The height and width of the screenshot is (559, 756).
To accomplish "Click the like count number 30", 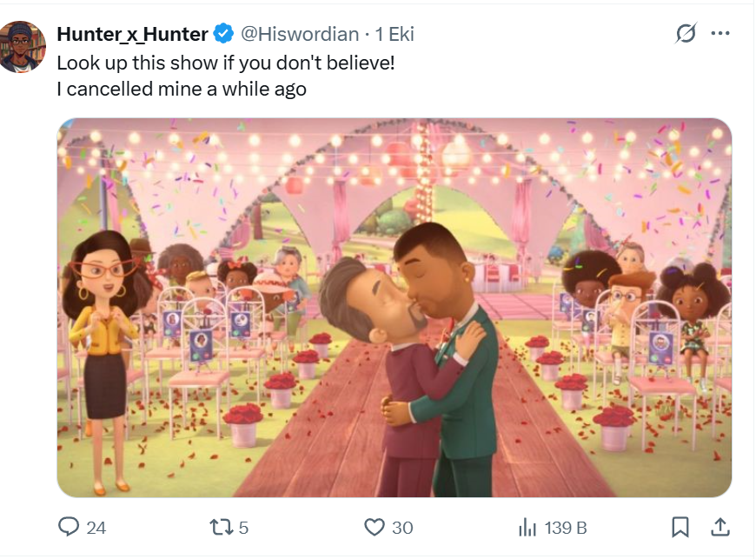I will pyautogui.click(x=402, y=528).
